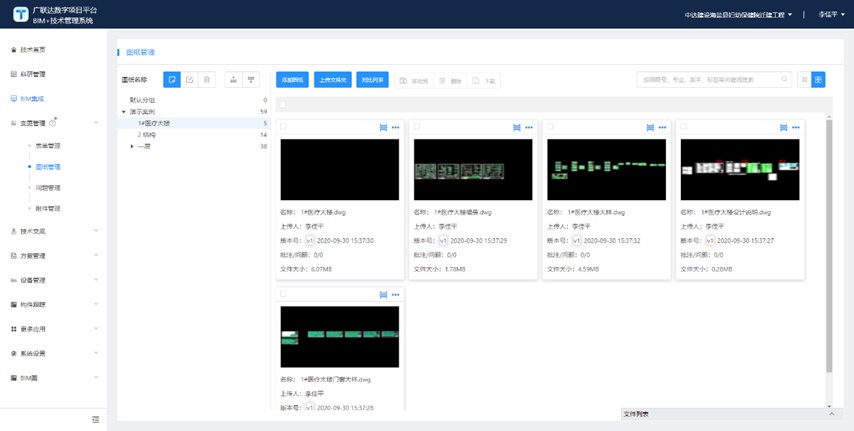Image resolution: width=854 pixels, height=431 pixels.
Task: Click the new group icon beside 图纸名称
Action: pos(172,79)
